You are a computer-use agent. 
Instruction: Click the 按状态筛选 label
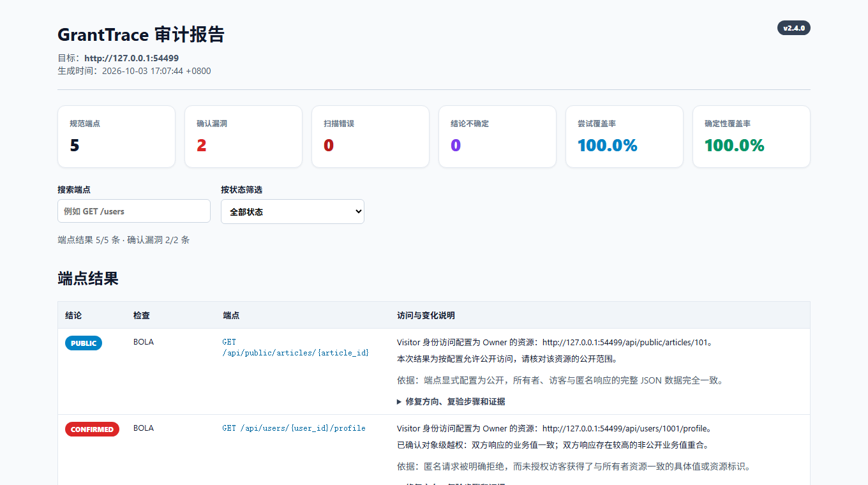(242, 190)
